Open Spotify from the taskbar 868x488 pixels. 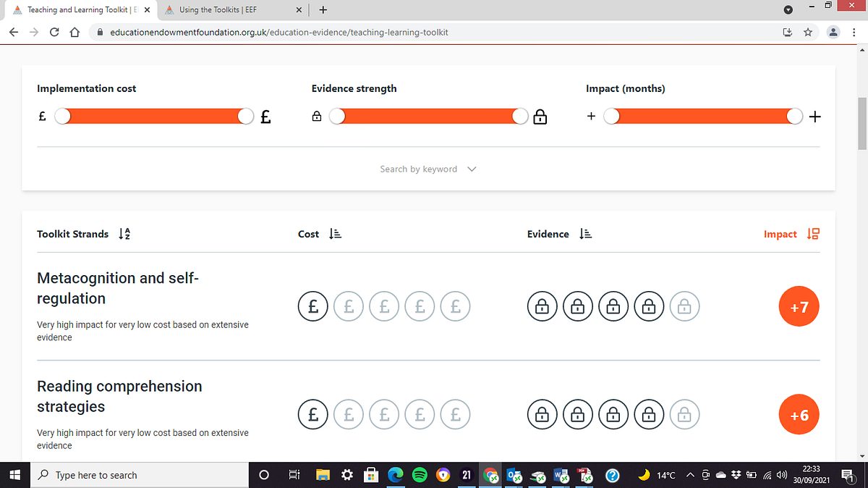(x=419, y=475)
